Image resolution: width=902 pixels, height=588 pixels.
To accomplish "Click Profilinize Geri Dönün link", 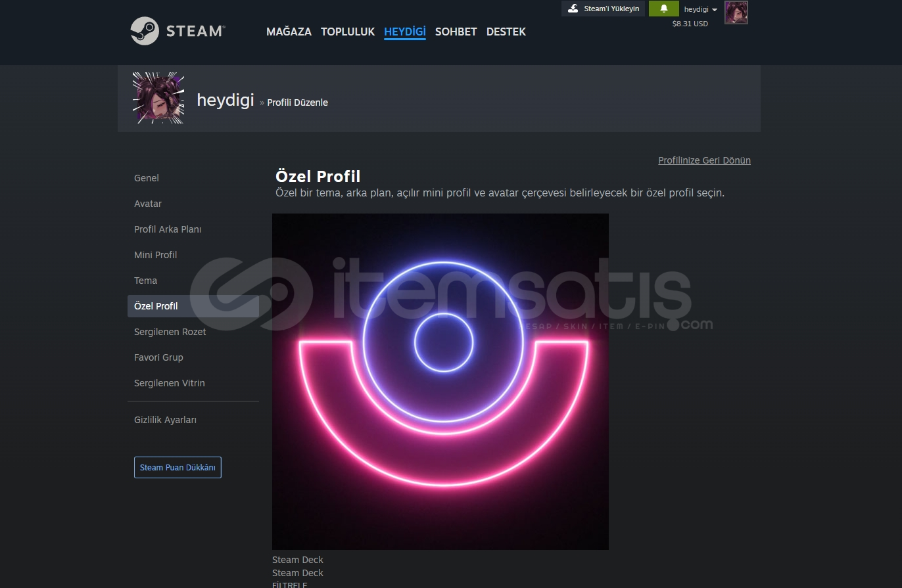I will [x=704, y=160].
